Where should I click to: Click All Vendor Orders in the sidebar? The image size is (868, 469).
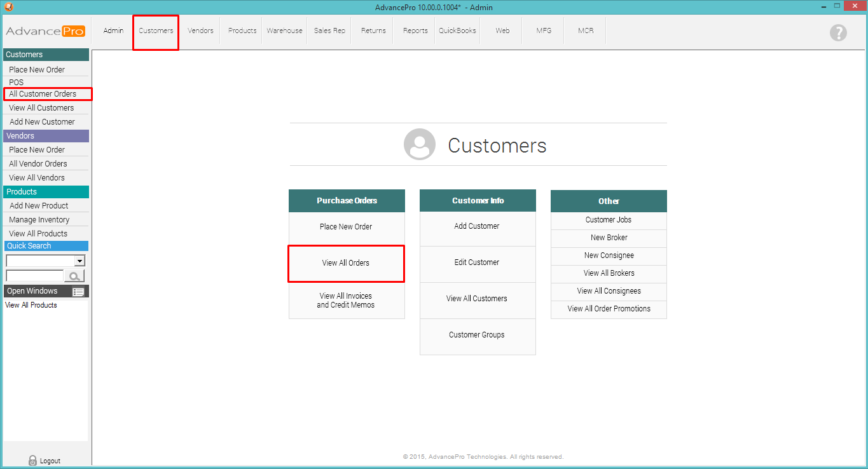pyautogui.click(x=38, y=164)
